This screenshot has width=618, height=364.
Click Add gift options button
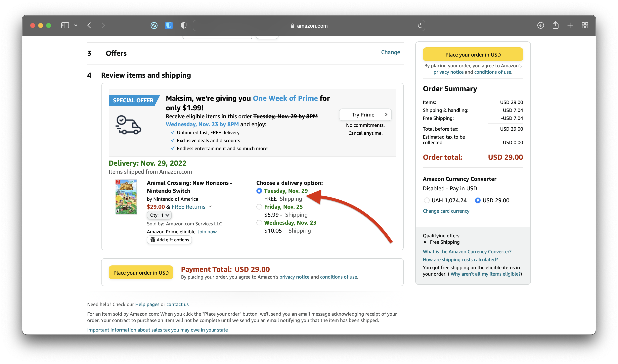tap(169, 240)
